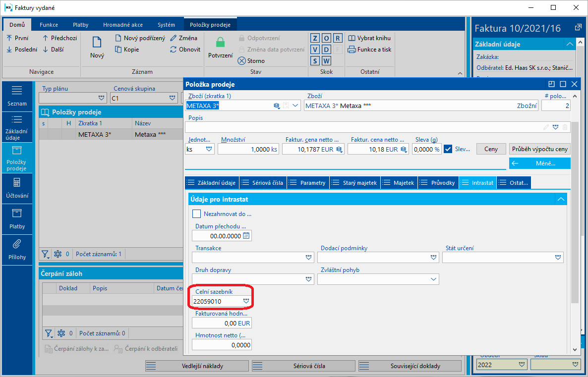
Task: Click the Ceny button
Action: coord(491,149)
